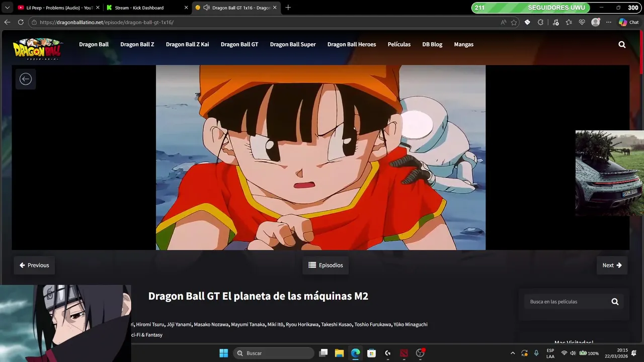Open the site search magnifier in header
Viewport: 644px width, 362px height.
[622, 44]
